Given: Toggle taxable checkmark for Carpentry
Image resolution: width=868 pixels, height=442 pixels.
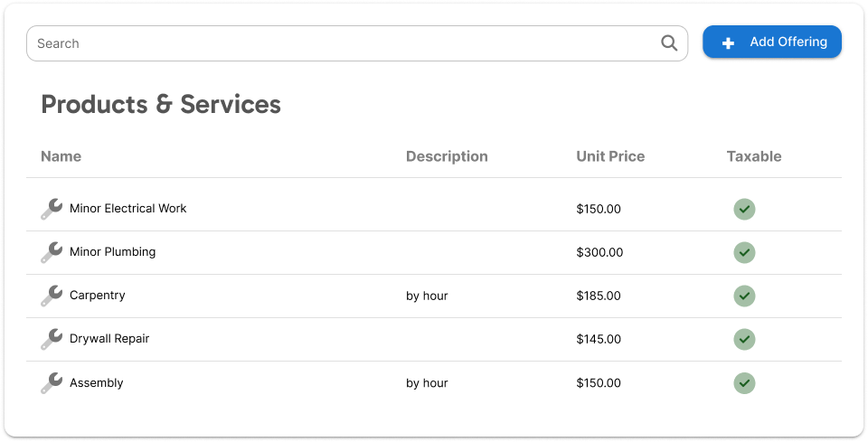Looking at the screenshot, I should pyautogui.click(x=744, y=296).
